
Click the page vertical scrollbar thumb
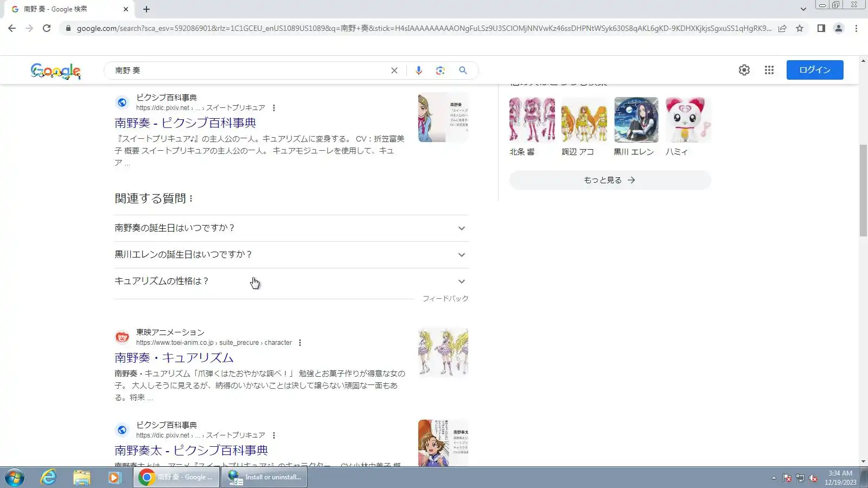(863, 191)
